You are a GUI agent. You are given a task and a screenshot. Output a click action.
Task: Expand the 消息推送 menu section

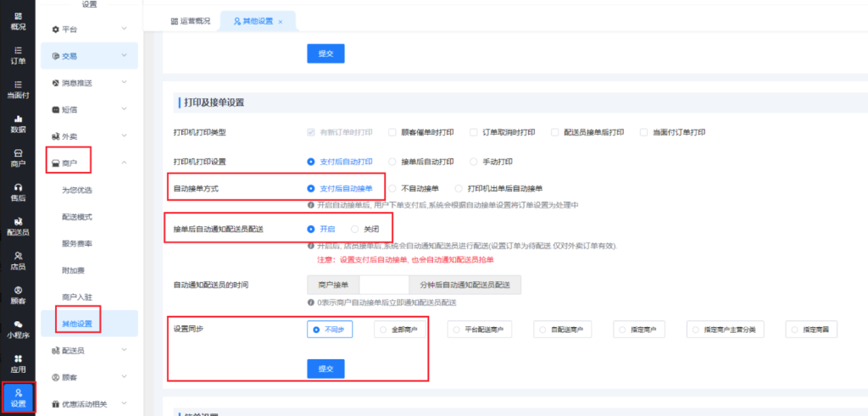(88, 83)
